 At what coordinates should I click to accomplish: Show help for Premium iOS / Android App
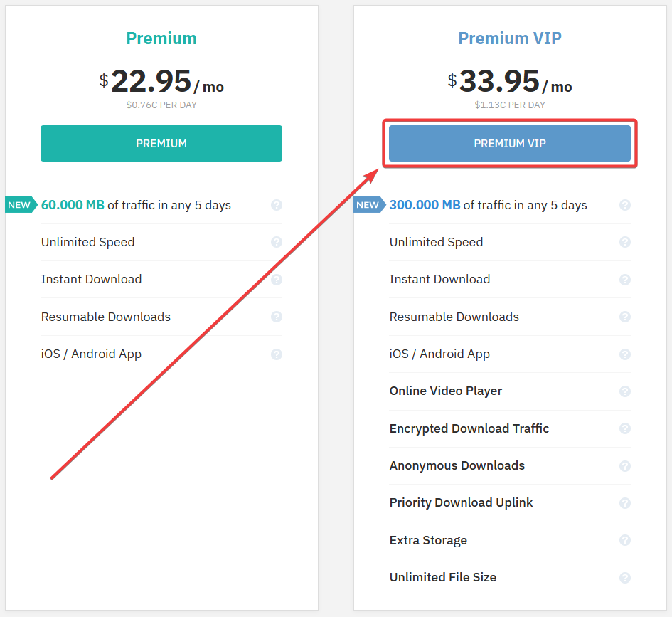(277, 354)
